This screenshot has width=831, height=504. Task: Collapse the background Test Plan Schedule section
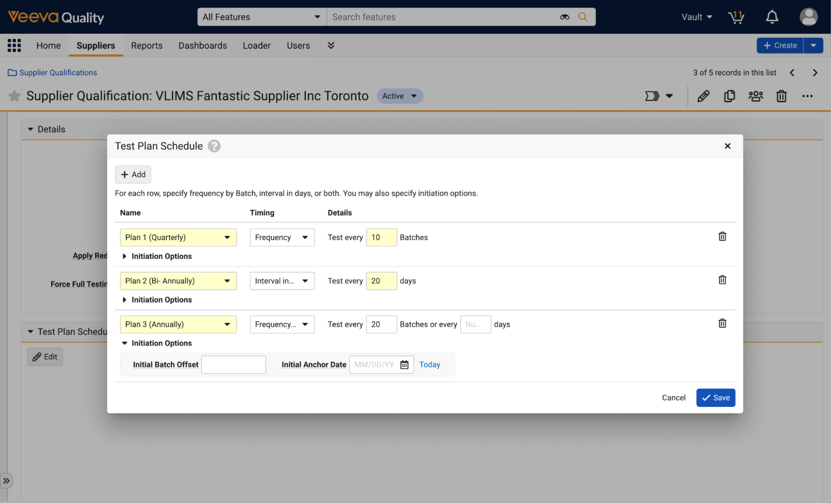coord(30,332)
